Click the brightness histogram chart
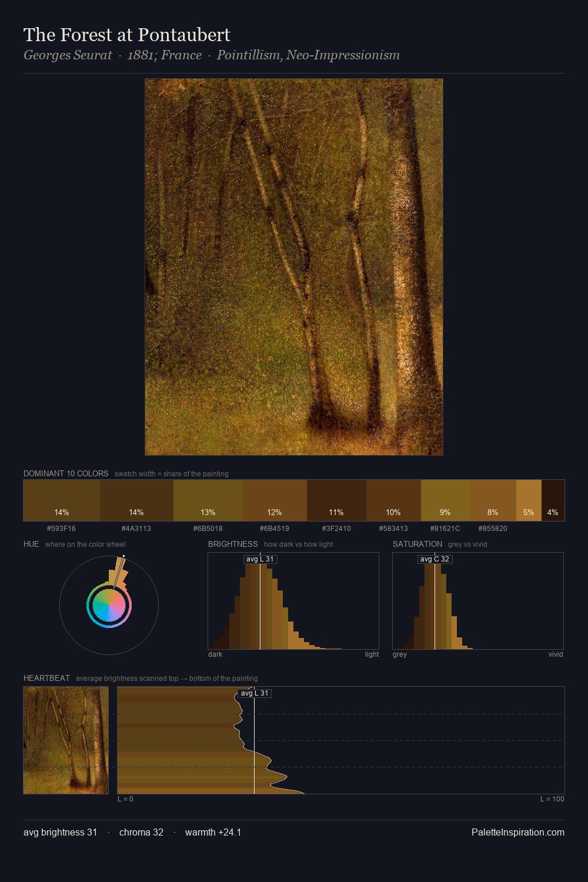Image resolution: width=588 pixels, height=882 pixels. (293, 601)
